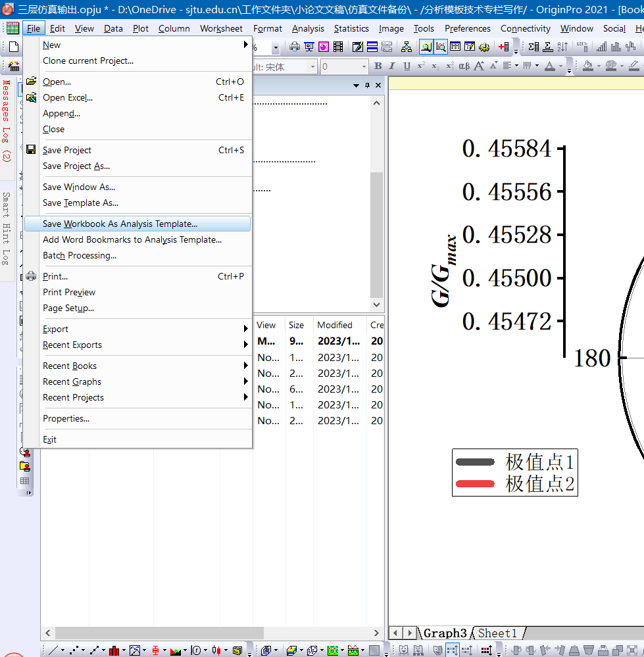The width and height of the screenshot is (644, 657).
Task: Toggle Underline text formatting
Action: pyautogui.click(x=407, y=66)
